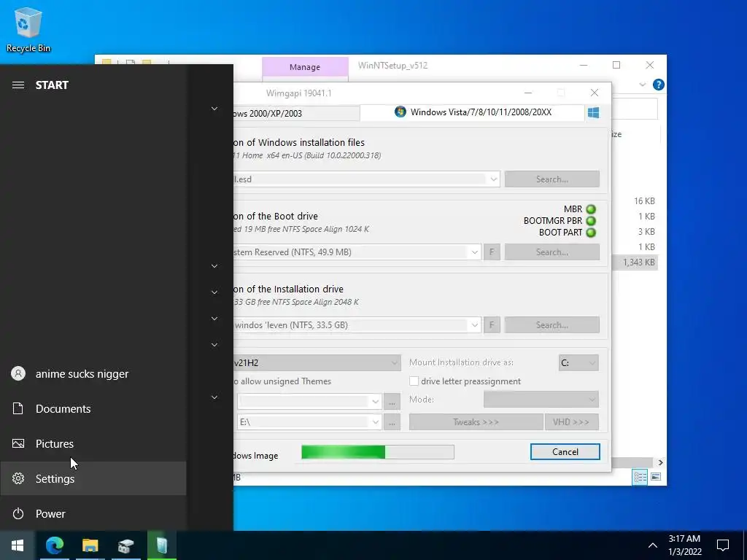Open the VHD >>> button
This screenshot has width=747, height=560.
[571, 422]
